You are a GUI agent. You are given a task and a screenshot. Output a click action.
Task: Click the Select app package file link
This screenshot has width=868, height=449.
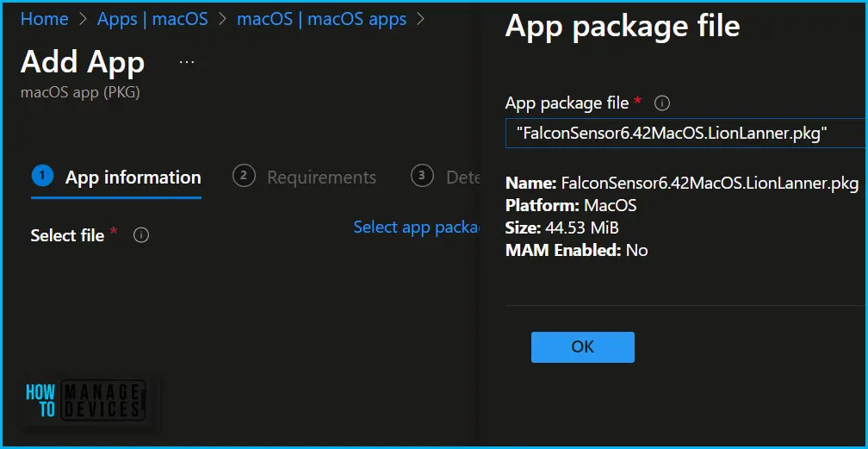click(x=417, y=228)
